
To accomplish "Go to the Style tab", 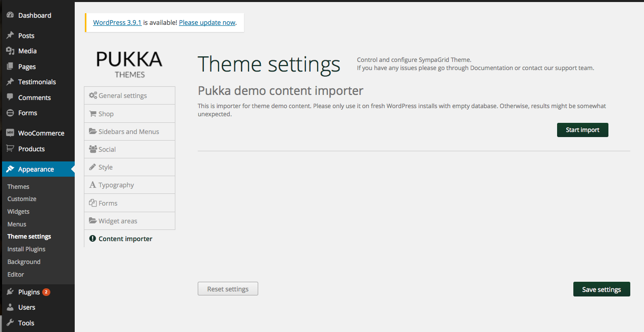I will tap(130, 167).
